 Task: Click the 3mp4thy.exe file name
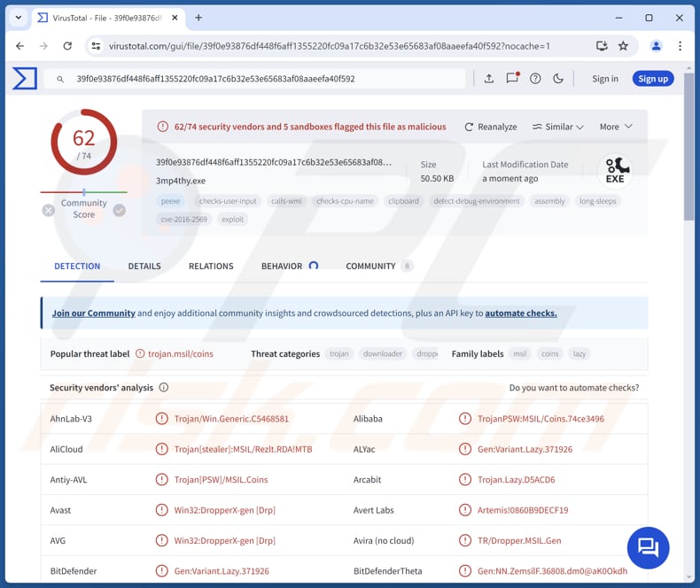181,181
